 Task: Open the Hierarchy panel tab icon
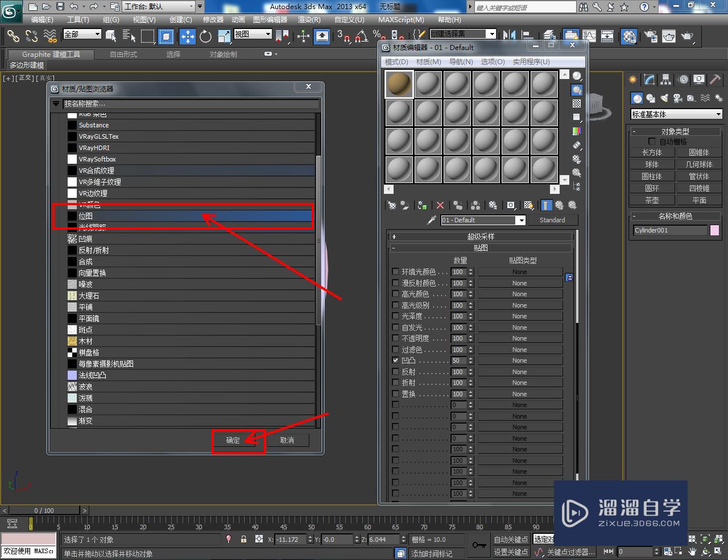point(665,80)
